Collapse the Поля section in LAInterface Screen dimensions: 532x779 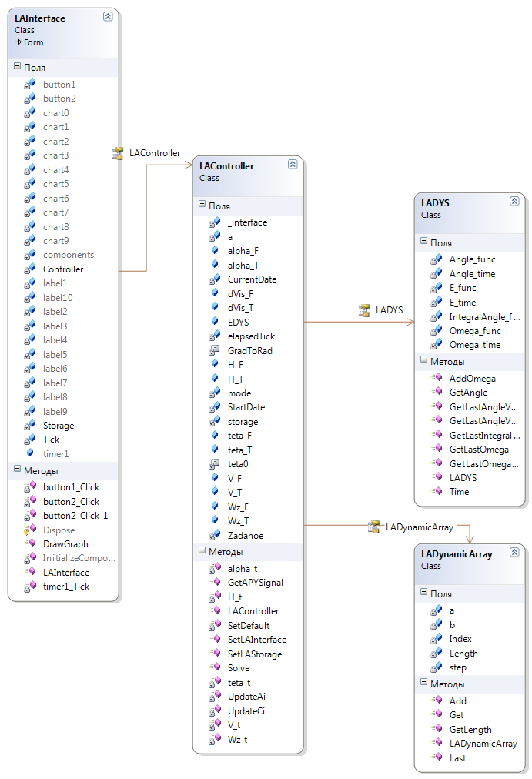tap(17, 68)
